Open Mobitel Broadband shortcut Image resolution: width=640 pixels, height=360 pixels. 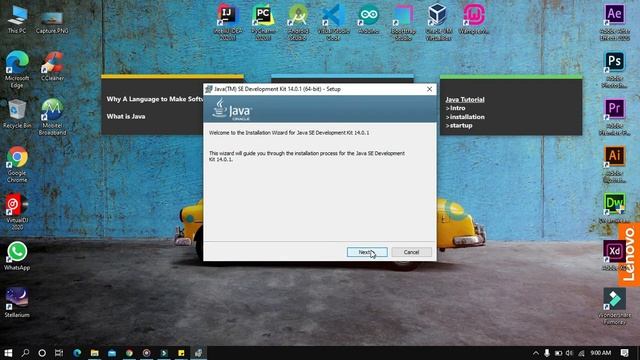[52, 117]
